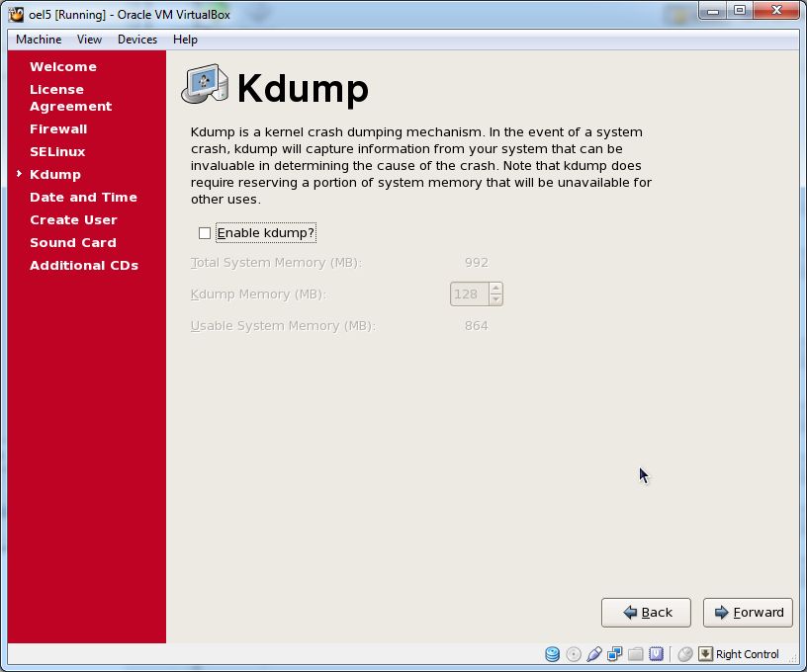Close the VirtualBox window
The height and width of the screenshot is (672, 807).
(776, 11)
